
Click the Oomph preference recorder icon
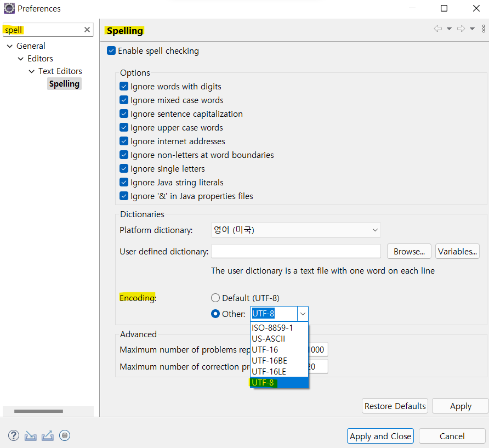(65, 435)
